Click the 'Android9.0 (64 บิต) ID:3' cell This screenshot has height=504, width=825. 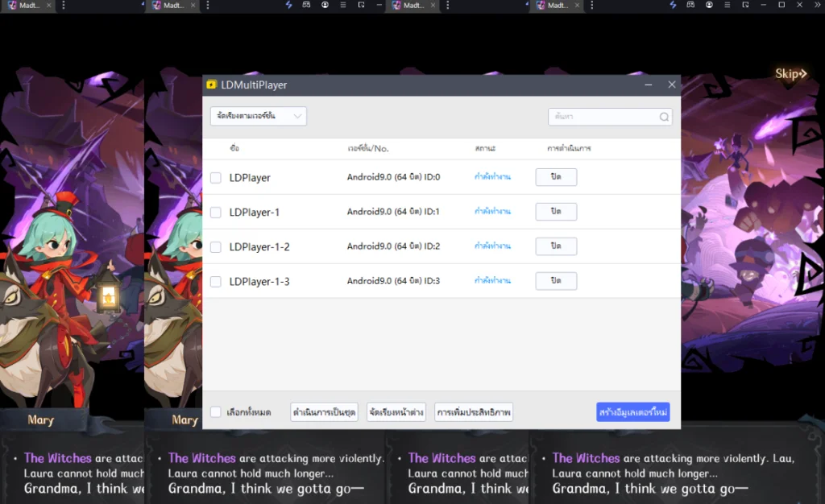click(x=393, y=281)
